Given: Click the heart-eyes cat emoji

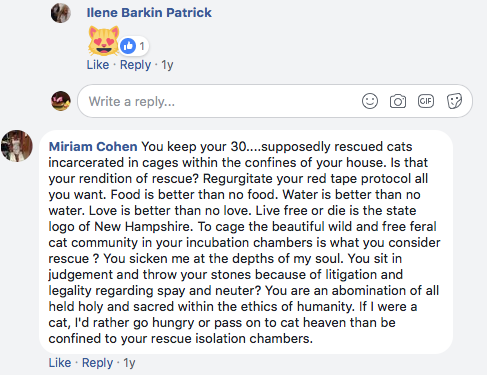Looking at the screenshot, I should pyautogui.click(x=104, y=41).
